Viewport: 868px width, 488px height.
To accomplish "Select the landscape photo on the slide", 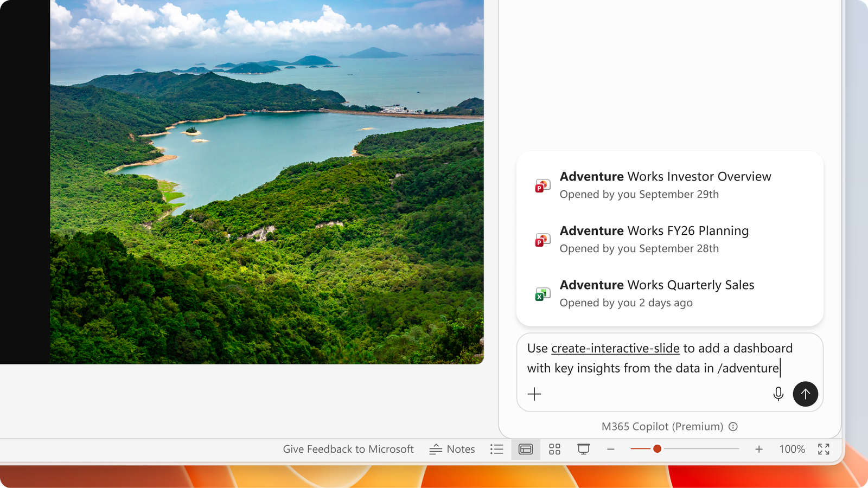I will coord(267,182).
